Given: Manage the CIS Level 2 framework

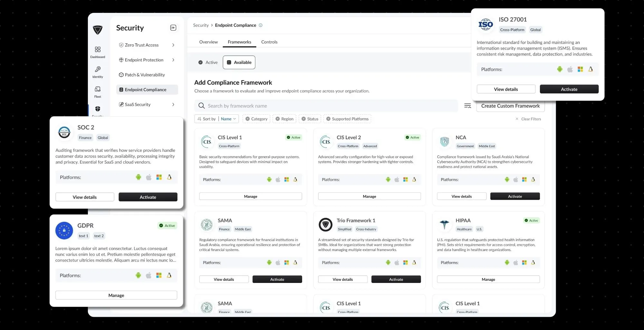Looking at the screenshot, I should click(369, 196).
